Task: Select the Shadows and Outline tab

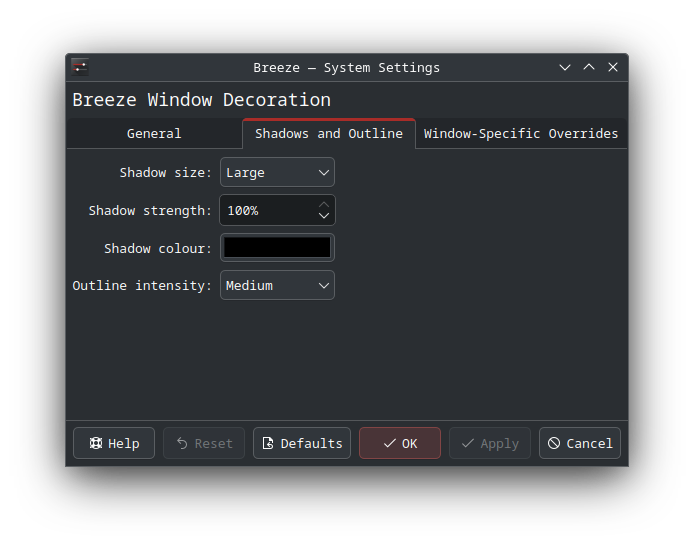Action: [329, 133]
